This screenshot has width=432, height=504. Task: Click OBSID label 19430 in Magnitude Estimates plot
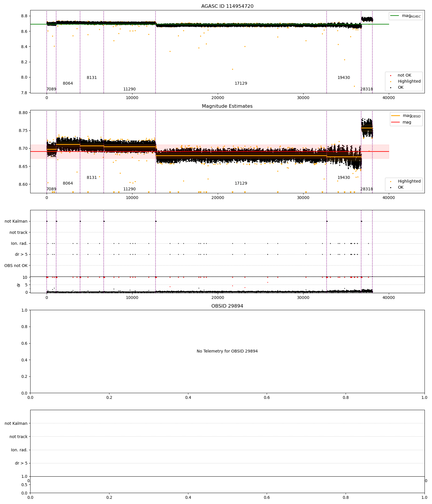coord(344,178)
